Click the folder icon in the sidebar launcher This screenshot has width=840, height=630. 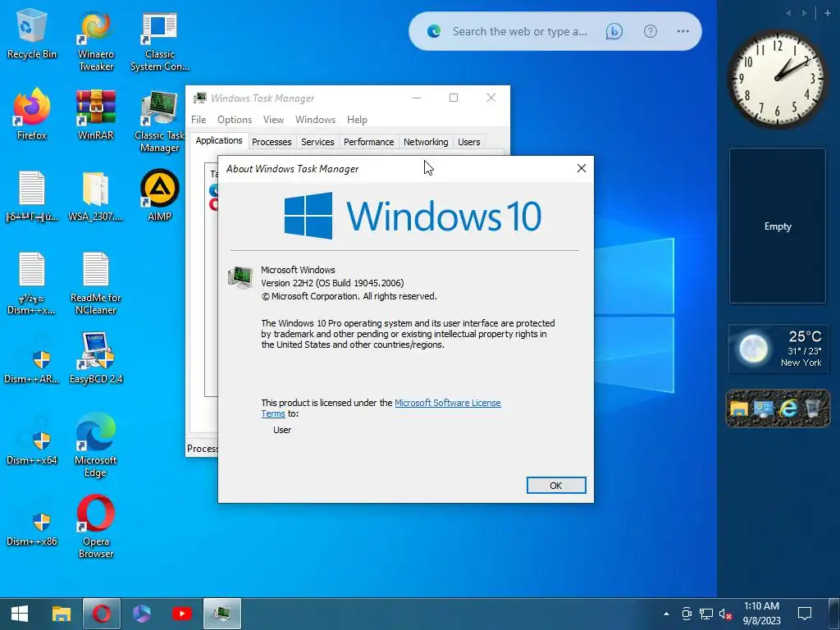pos(739,409)
